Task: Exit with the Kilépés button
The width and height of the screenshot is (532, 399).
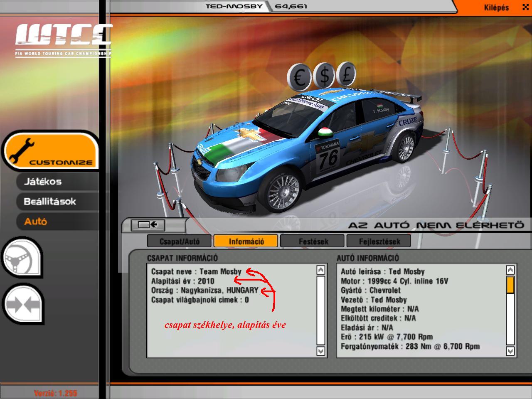Action: coord(496,7)
